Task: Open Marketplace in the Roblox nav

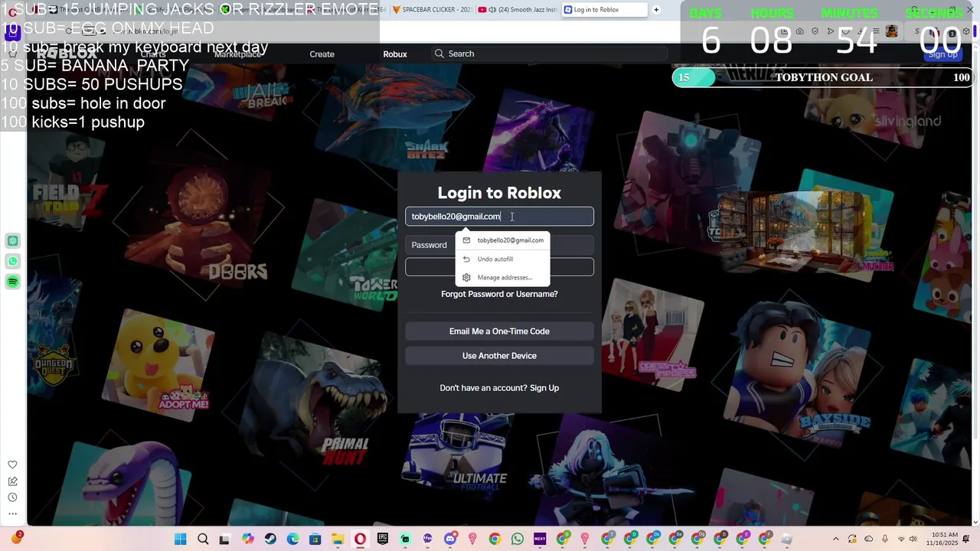Action: coord(237,54)
